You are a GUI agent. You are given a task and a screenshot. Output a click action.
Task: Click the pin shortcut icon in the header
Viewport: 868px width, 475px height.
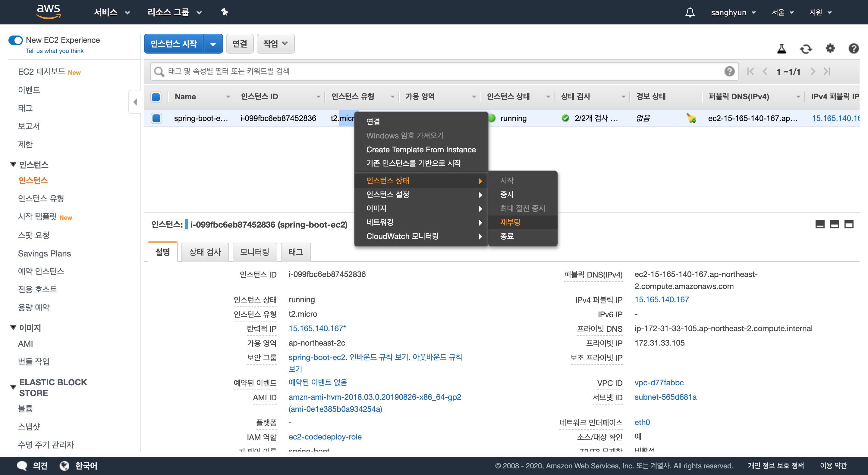(225, 12)
